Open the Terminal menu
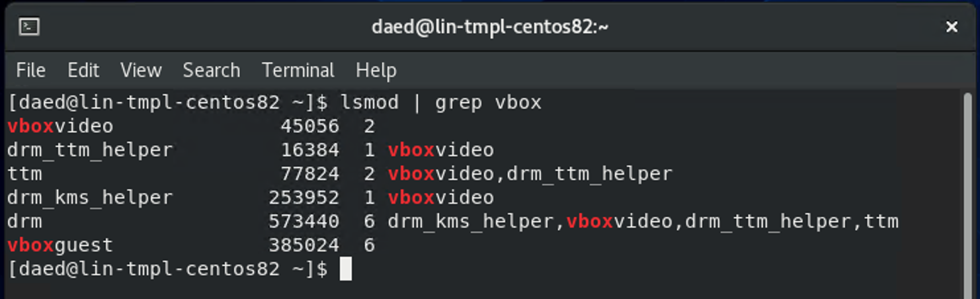The width and height of the screenshot is (980, 299). click(x=298, y=70)
